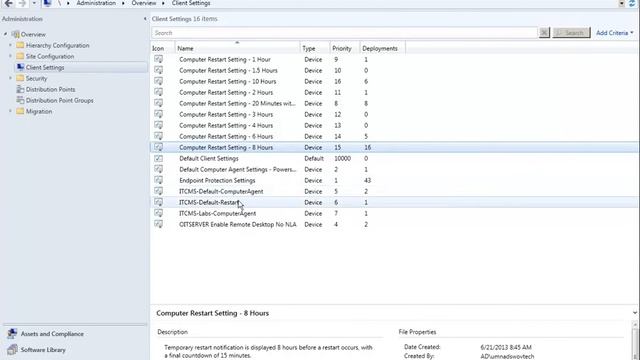Sort by the Deployments column header
This screenshot has height=360, width=640.
(382, 48)
